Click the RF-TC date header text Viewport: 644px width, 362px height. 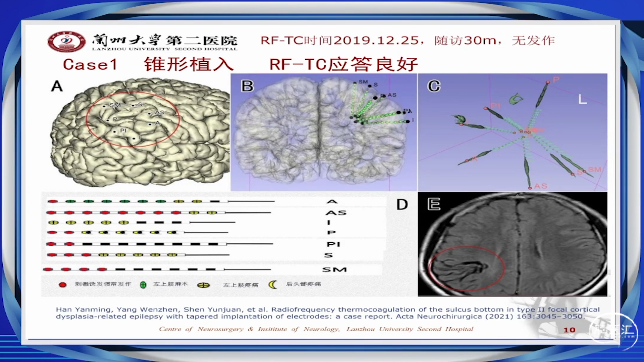[408, 41]
